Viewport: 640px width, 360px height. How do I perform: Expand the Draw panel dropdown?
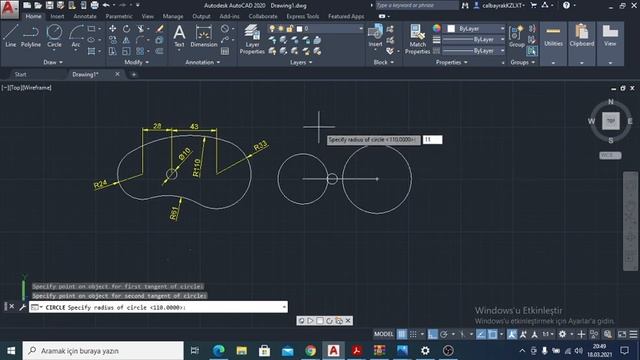tap(53, 62)
